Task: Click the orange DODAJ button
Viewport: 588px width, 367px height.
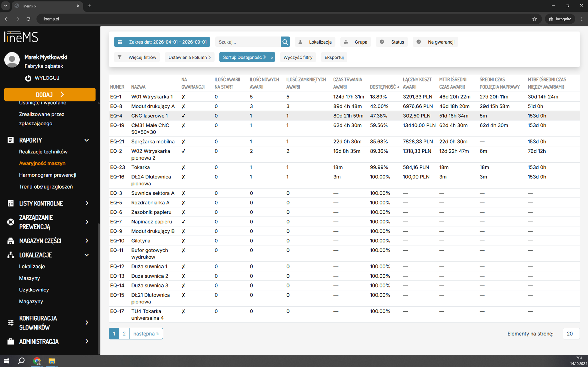Action: pos(50,94)
